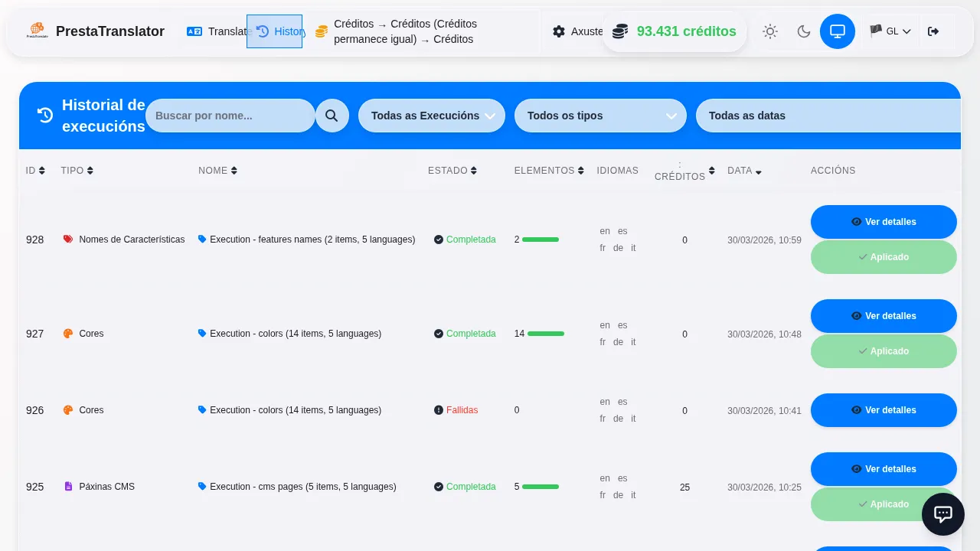Open the GL language selector
Viewport: 980px width, 551px height.
point(890,31)
